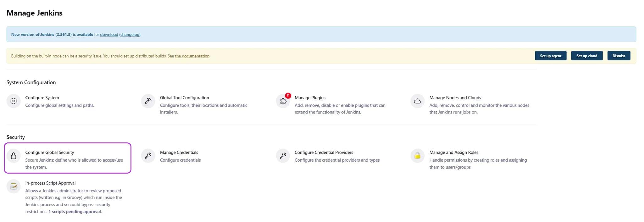Open Configure Credential Providers
Screen dimensions: 644x222
[324, 153]
